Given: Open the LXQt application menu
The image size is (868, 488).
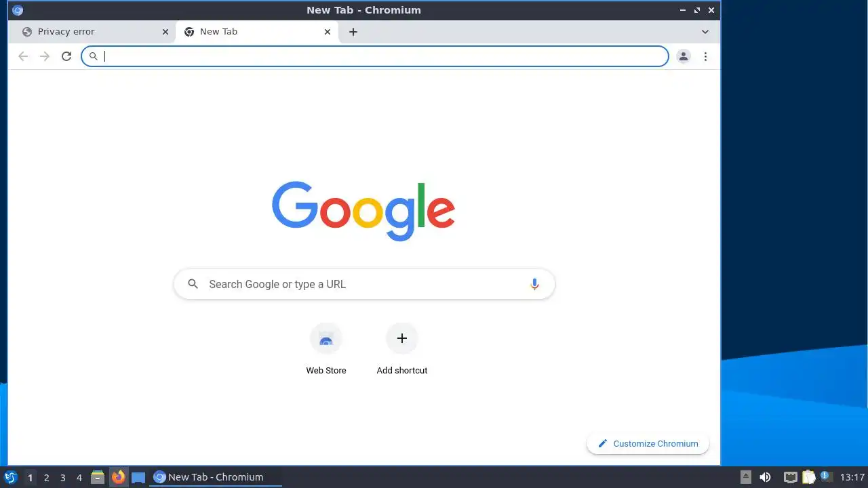Looking at the screenshot, I should [11, 477].
